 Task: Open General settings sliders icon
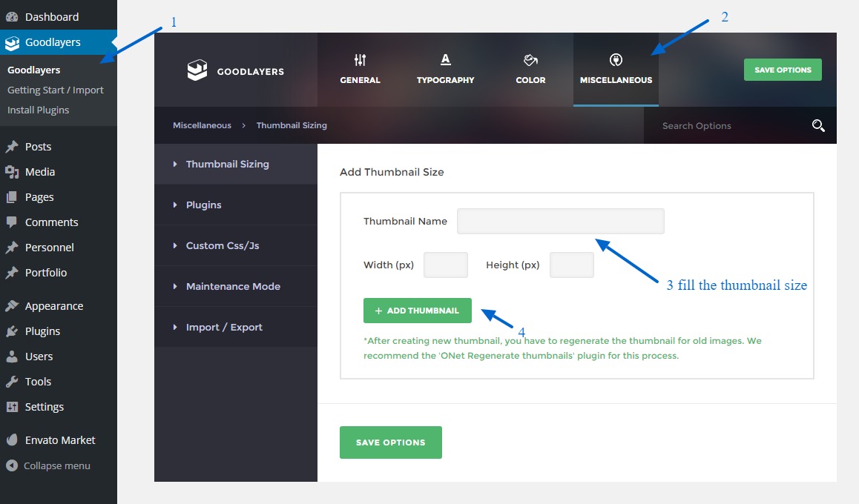pyautogui.click(x=360, y=60)
